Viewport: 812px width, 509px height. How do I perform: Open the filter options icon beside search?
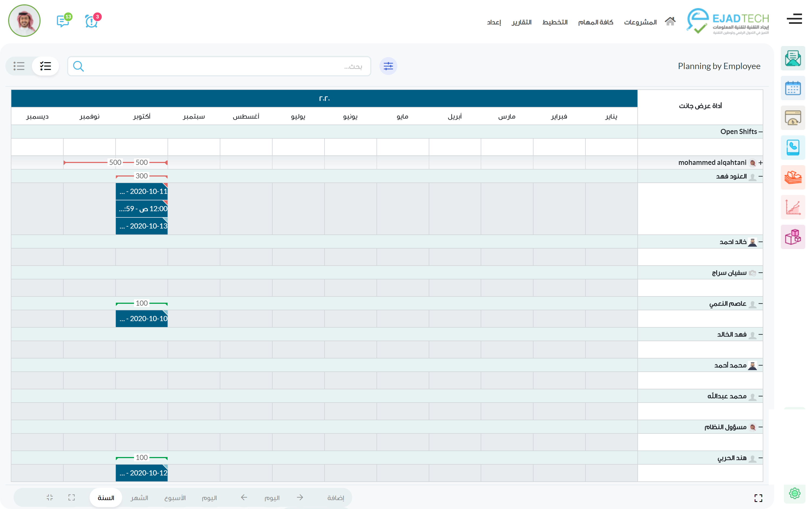(x=388, y=66)
